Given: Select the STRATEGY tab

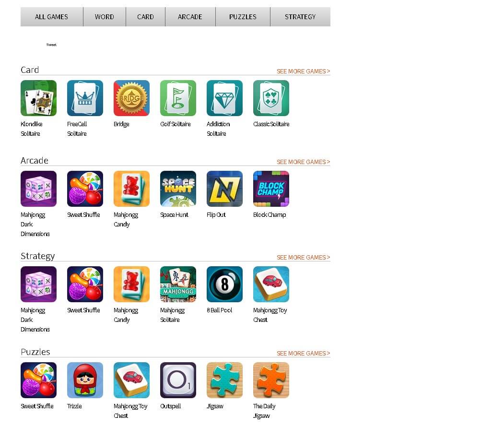Looking at the screenshot, I should [x=300, y=17].
